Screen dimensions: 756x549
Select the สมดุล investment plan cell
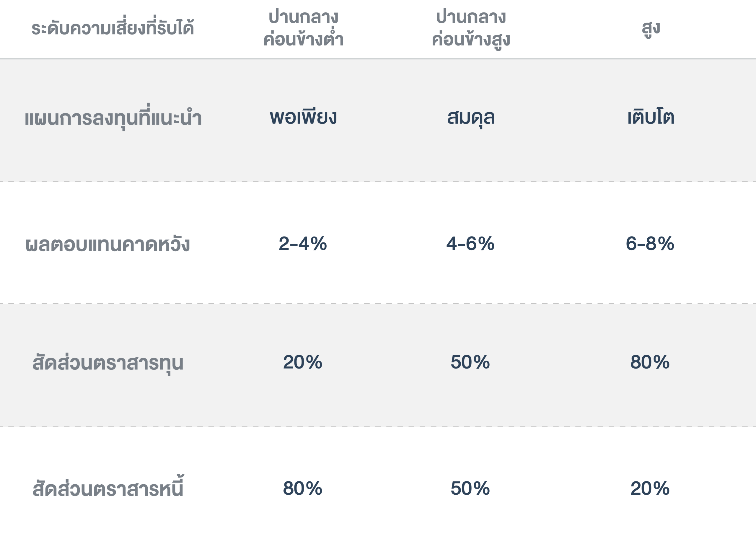point(471,117)
